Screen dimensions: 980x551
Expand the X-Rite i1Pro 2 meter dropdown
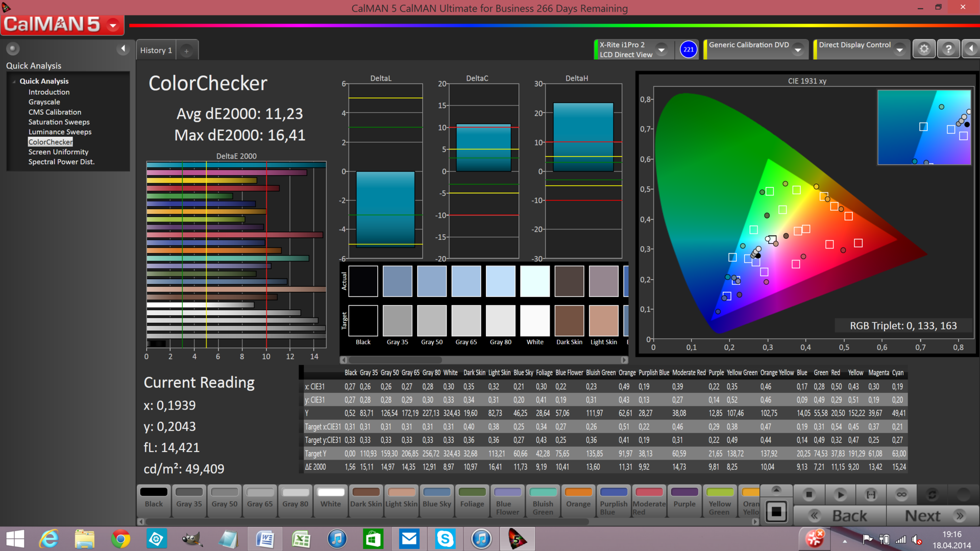pos(661,49)
